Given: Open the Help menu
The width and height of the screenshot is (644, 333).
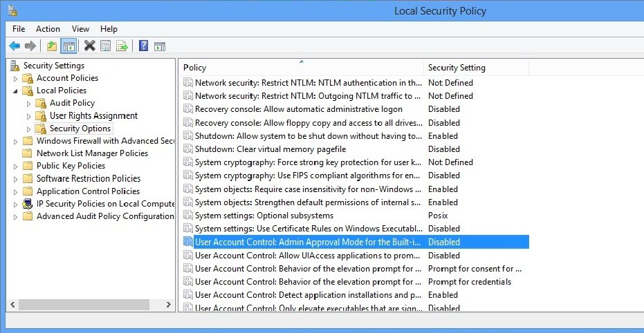Looking at the screenshot, I should (109, 29).
